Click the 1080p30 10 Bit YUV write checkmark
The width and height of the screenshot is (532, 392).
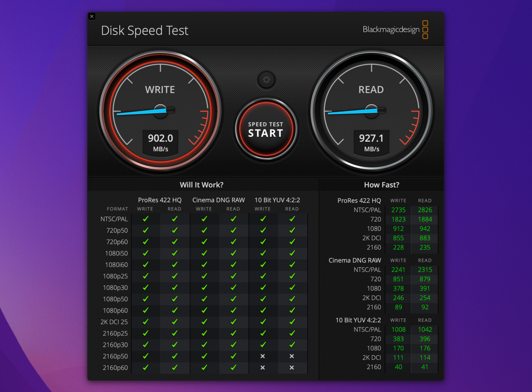(x=263, y=287)
